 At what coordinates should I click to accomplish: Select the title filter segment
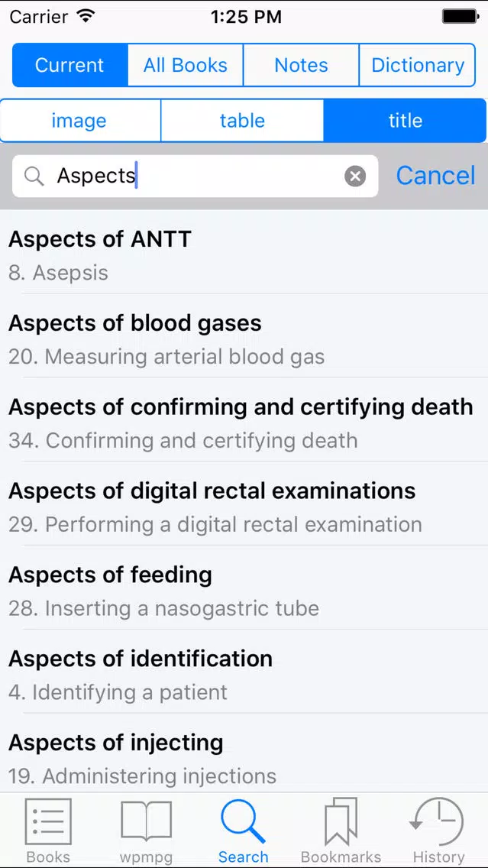(406, 121)
